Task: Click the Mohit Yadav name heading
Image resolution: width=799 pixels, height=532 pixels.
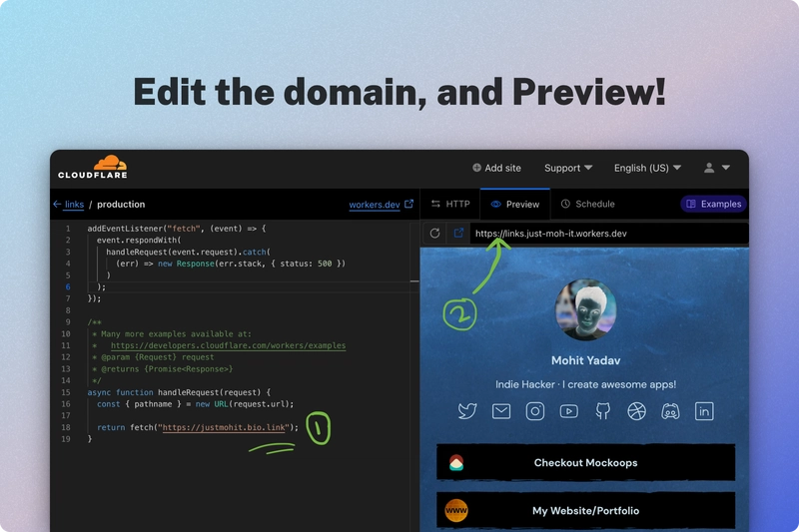Action: [x=585, y=360]
